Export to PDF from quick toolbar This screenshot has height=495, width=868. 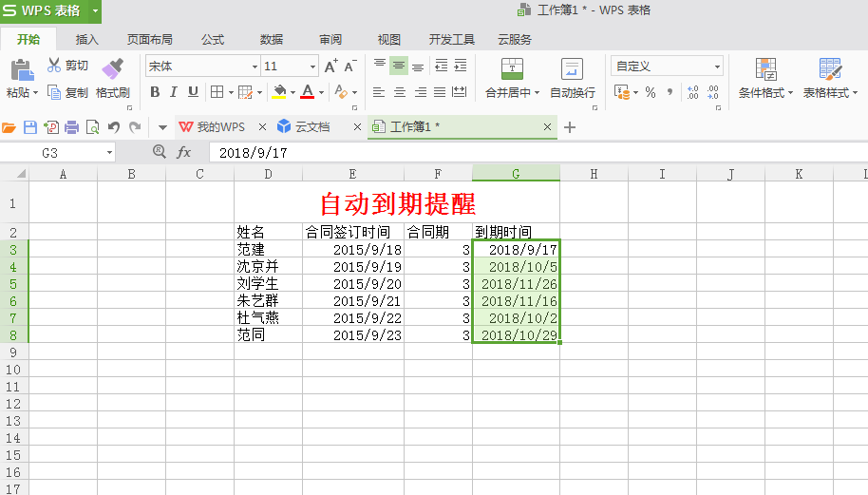51,127
